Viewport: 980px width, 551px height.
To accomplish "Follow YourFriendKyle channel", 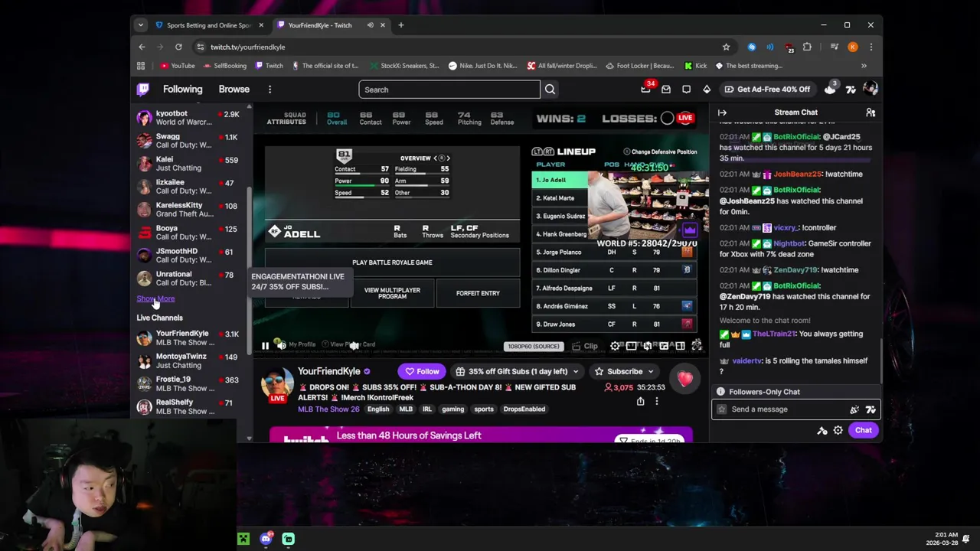I will coord(421,372).
